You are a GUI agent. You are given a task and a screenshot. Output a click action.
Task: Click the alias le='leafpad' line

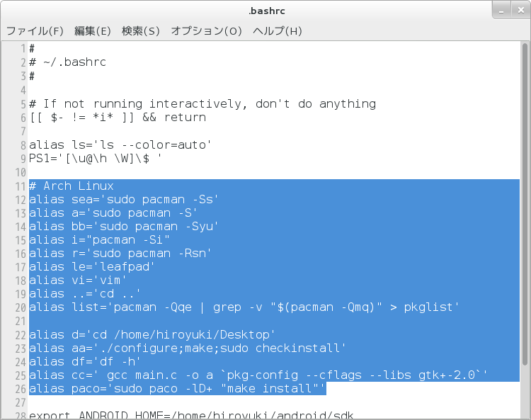point(92,267)
